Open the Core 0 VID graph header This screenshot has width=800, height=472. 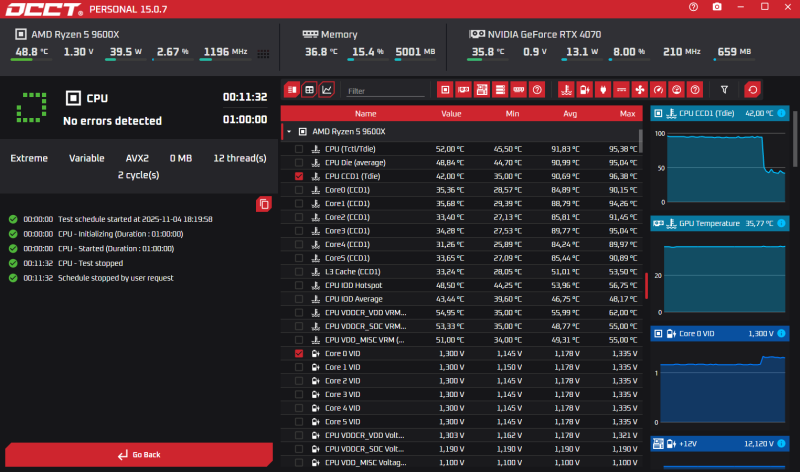[x=720, y=334]
